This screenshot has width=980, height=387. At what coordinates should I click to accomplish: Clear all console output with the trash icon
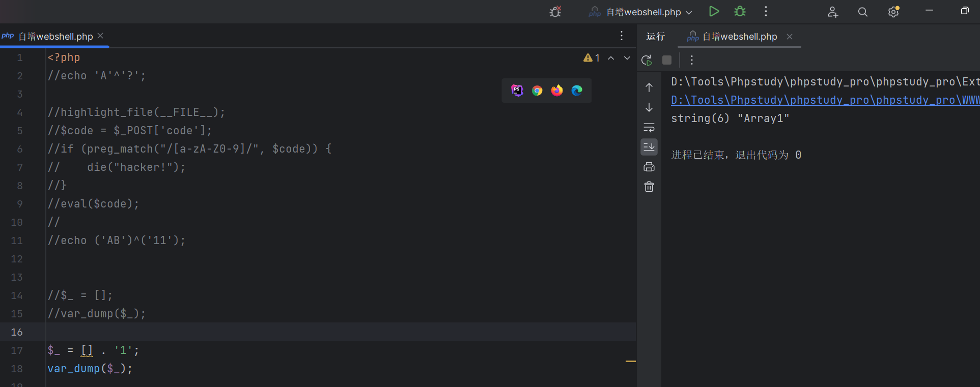tap(649, 187)
